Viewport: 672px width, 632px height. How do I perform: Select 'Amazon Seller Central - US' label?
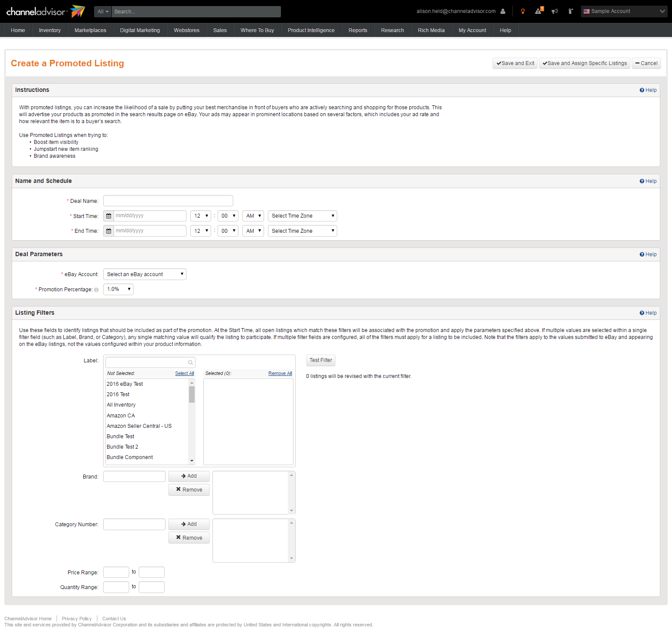pyautogui.click(x=147, y=426)
